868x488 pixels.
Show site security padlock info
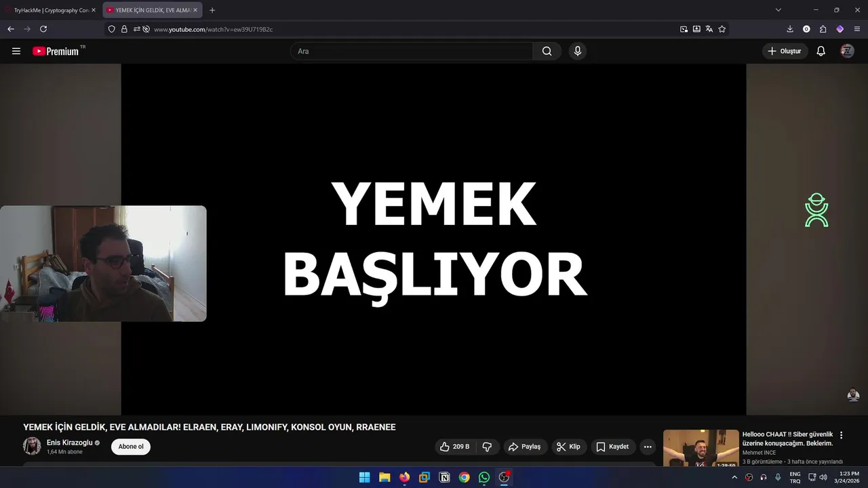(x=124, y=29)
